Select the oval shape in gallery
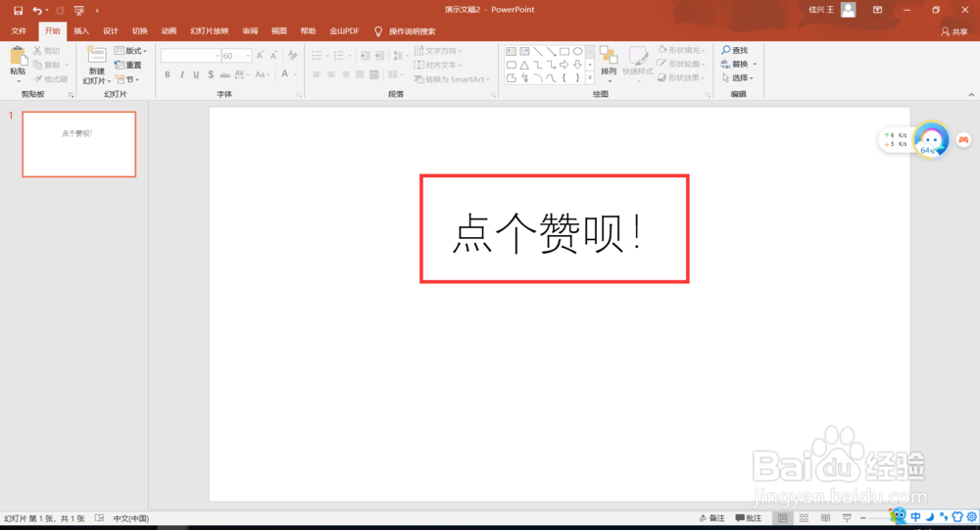The image size is (980, 530). [x=578, y=51]
